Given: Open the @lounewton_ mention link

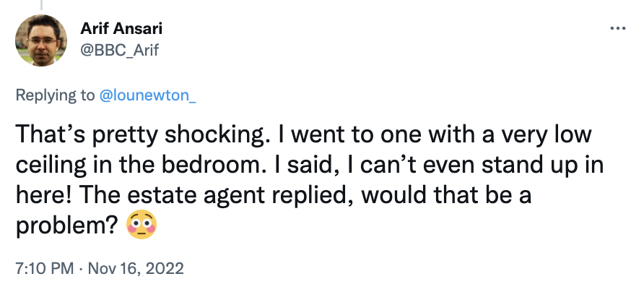Looking at the screenshot, I should (147, 95).
